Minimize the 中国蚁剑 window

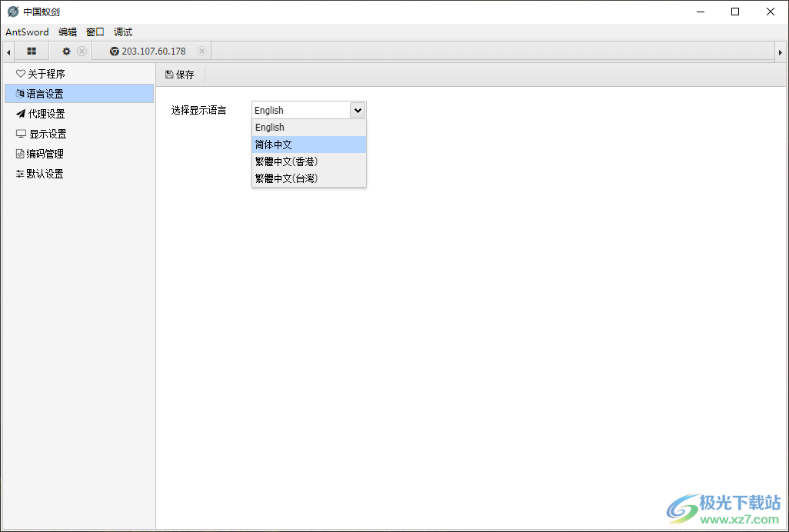(700, 12)
